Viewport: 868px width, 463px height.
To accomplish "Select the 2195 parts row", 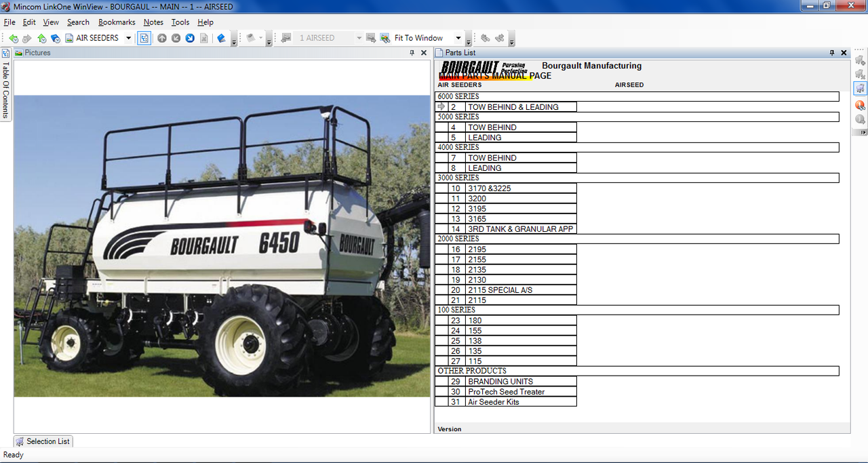I will click(506, 249).
